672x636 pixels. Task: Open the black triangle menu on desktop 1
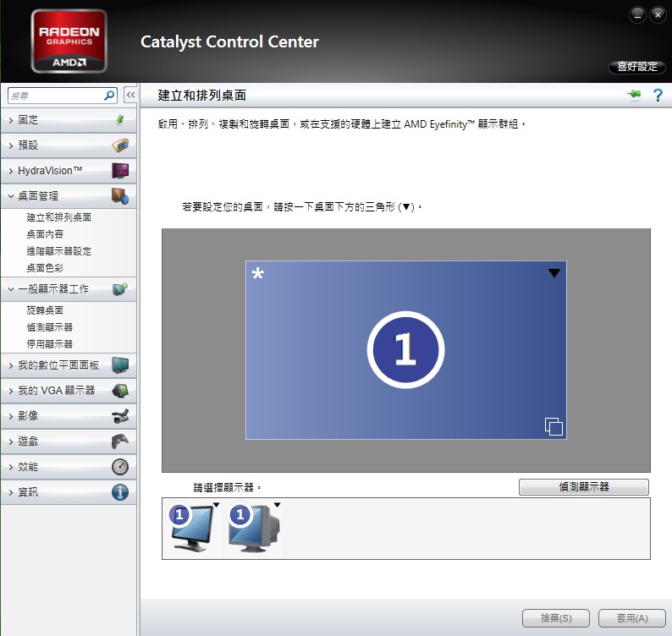(x=554, y=273)
